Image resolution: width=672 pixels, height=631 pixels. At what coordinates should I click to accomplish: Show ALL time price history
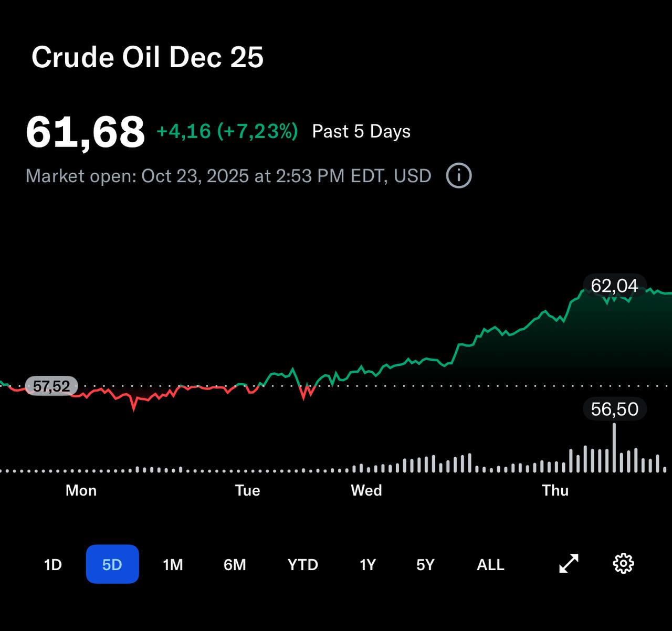pos(490,565)
